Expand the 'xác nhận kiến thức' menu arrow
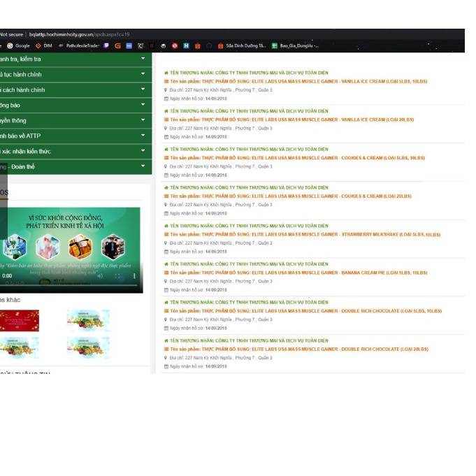This screenshot has width=476, height=476. point(143,150)
